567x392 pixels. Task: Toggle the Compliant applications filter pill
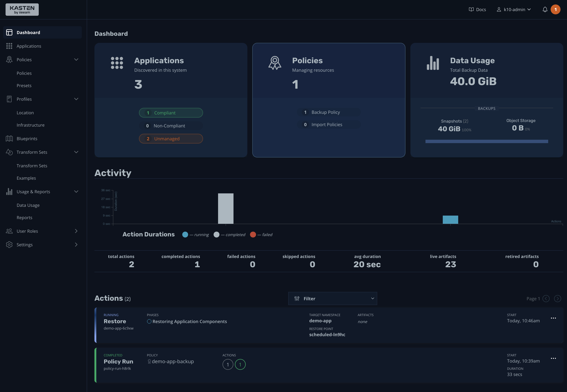pos(171,113)
